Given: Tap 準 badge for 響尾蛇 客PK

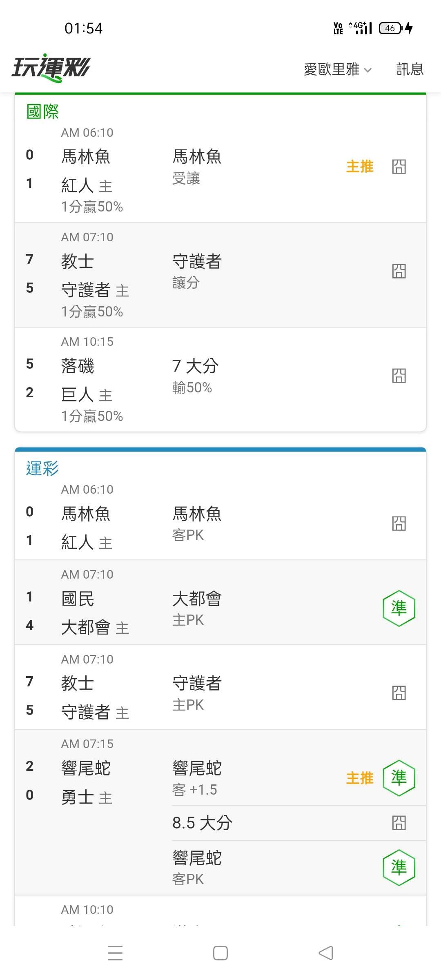Looking at the screenshot, I should tap(399, 868).
